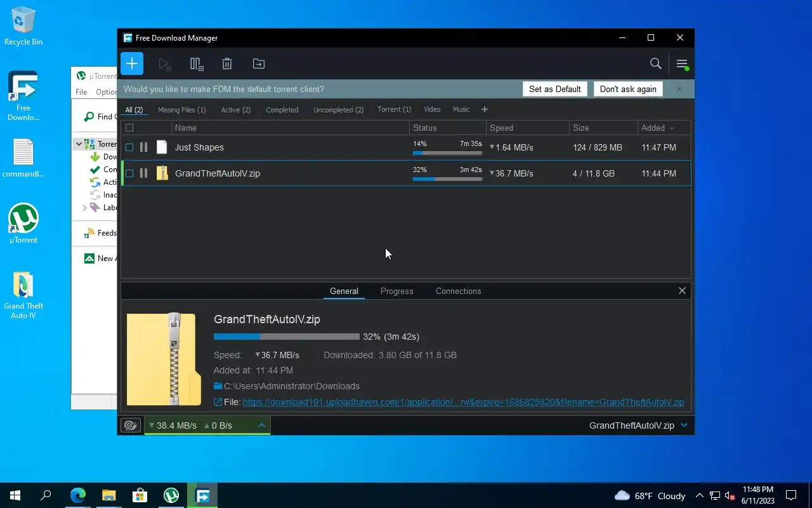Select the Music filter tab

(461, 110)
